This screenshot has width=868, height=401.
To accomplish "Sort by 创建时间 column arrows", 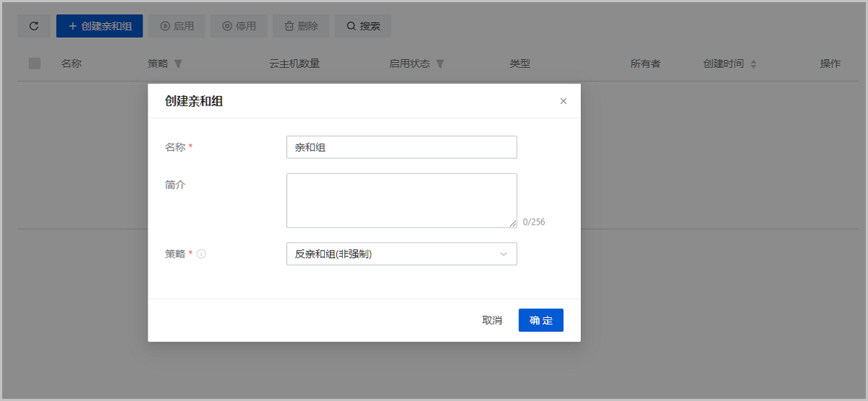I will (x=753, y=64).
